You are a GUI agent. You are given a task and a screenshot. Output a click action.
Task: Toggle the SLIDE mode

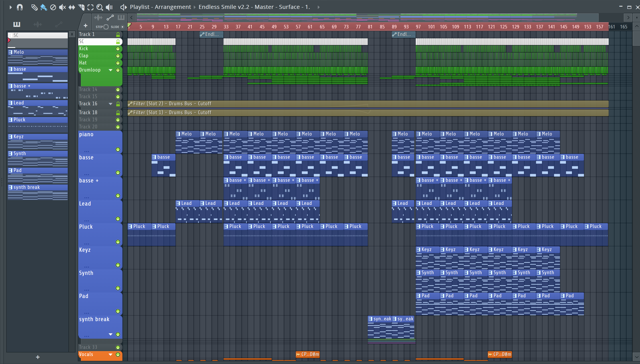[x=122, y=27]
